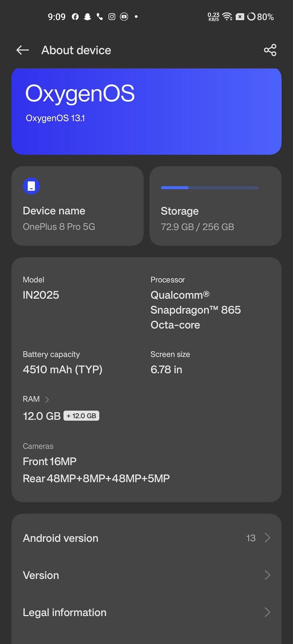Open Android version row
The height and width of the screenshot is (644, 293).
click(x=146, y=538)
